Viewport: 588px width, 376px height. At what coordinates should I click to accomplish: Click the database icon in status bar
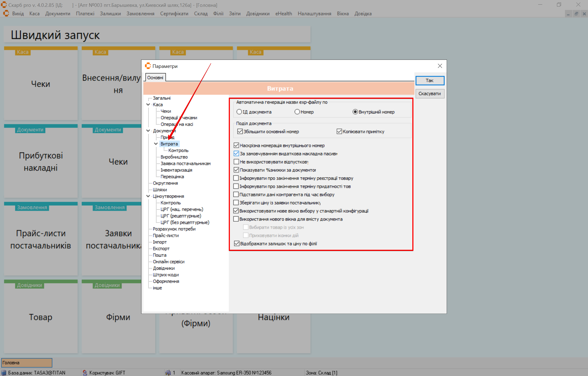coord(4,372)
